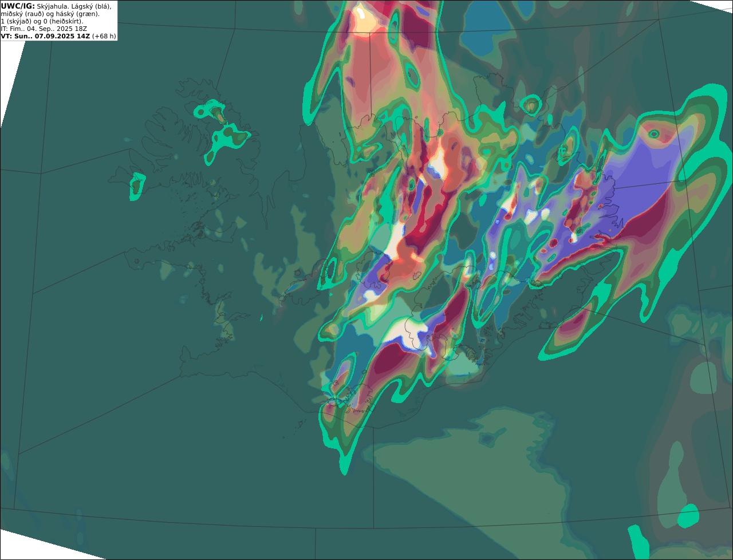Viewport: 733px width, 560px height.
Task: Click the '1 (skýjað) og 0 (heiðskírt)' legend line
Action: [42, 21]
